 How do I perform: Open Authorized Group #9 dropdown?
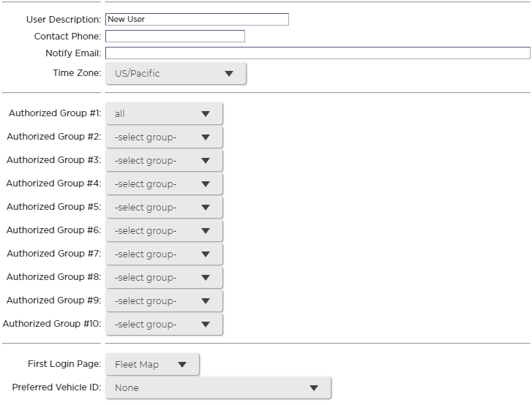coord(164,300)
